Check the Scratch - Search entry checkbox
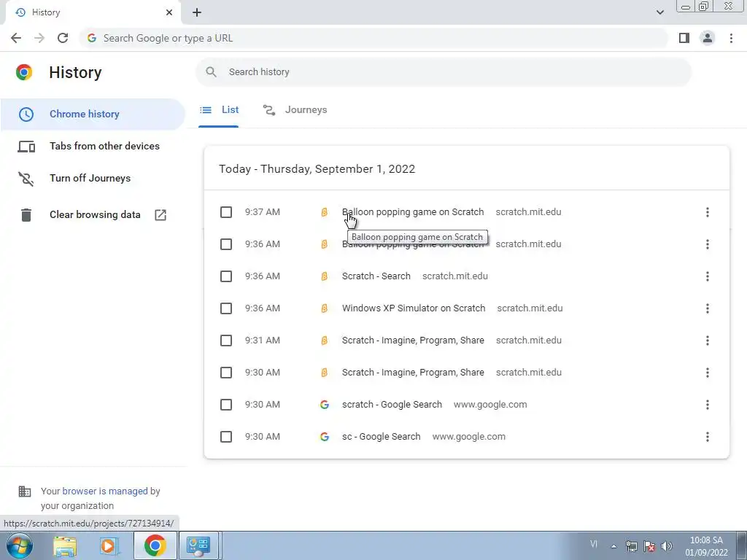This screenshot has width=747, height=560. click(226, 276)
